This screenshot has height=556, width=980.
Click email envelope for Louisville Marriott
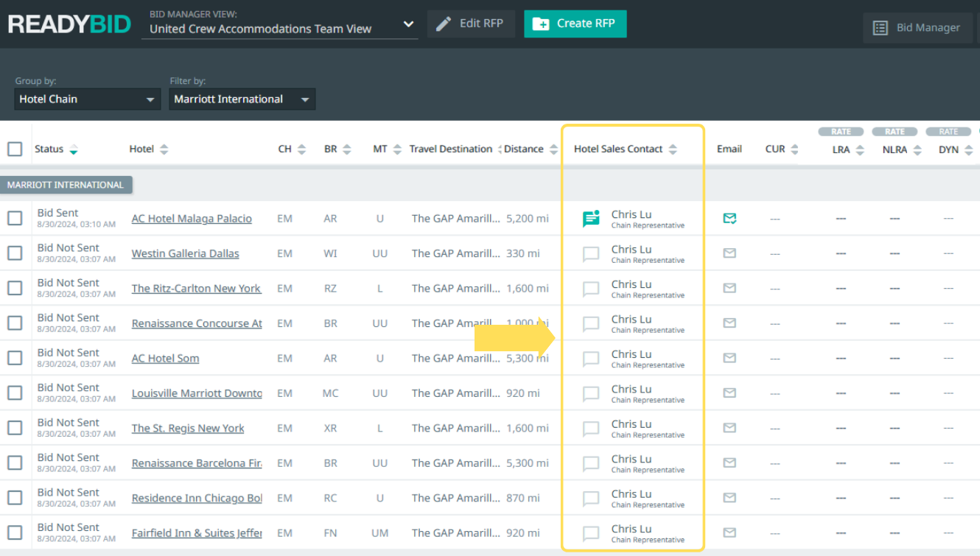pyautogui.click(x=729, y=393)
